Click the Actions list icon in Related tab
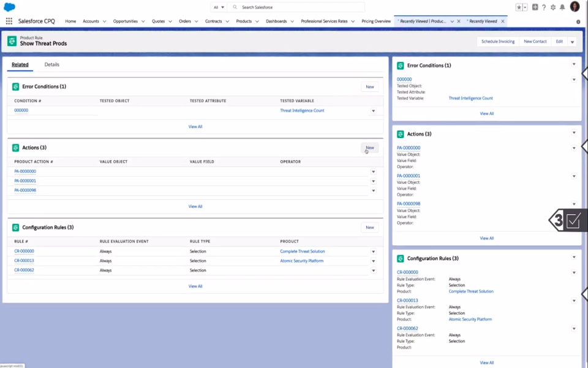This screenshot has width=588, height=368. point(15,148)
